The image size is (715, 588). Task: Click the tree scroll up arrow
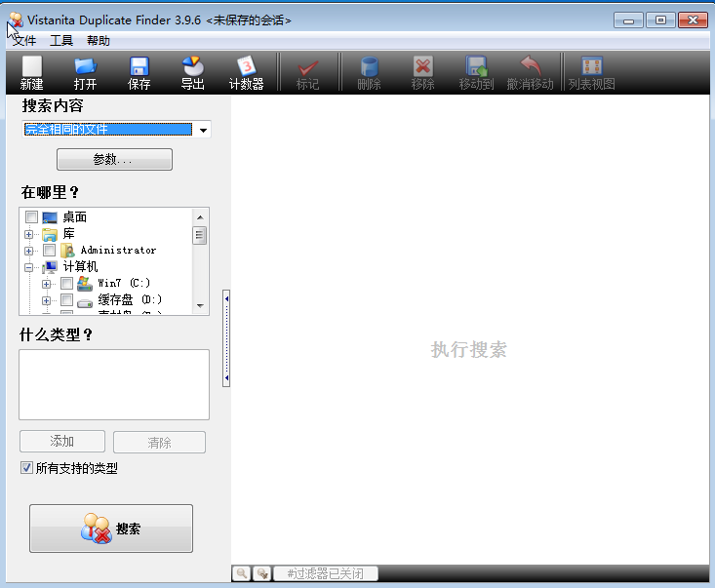200,217
